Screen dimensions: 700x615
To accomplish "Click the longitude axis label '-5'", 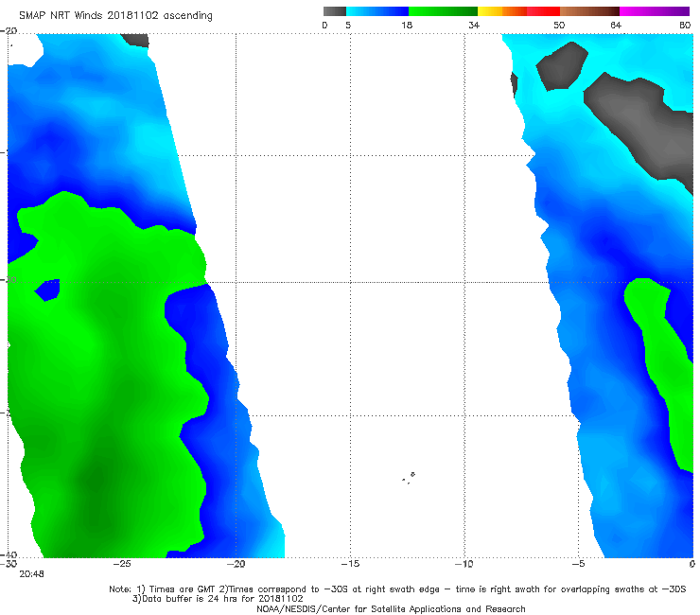I will (579, 564).
